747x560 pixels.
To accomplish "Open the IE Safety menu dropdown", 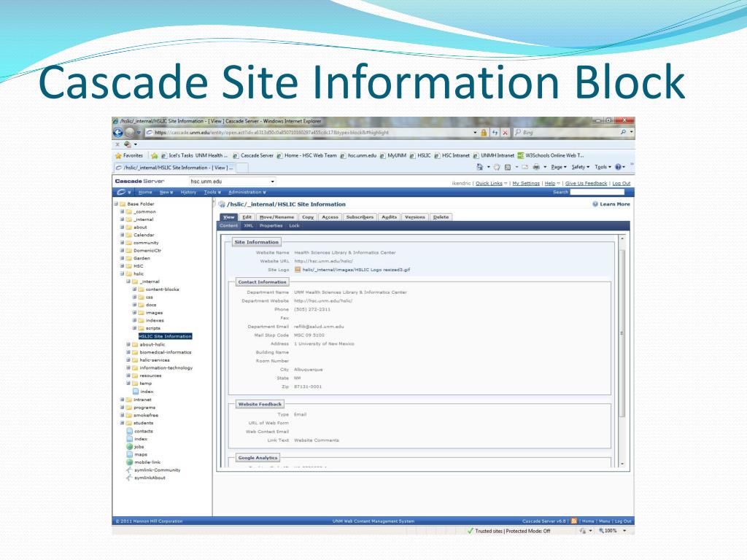I will [580, 167].
